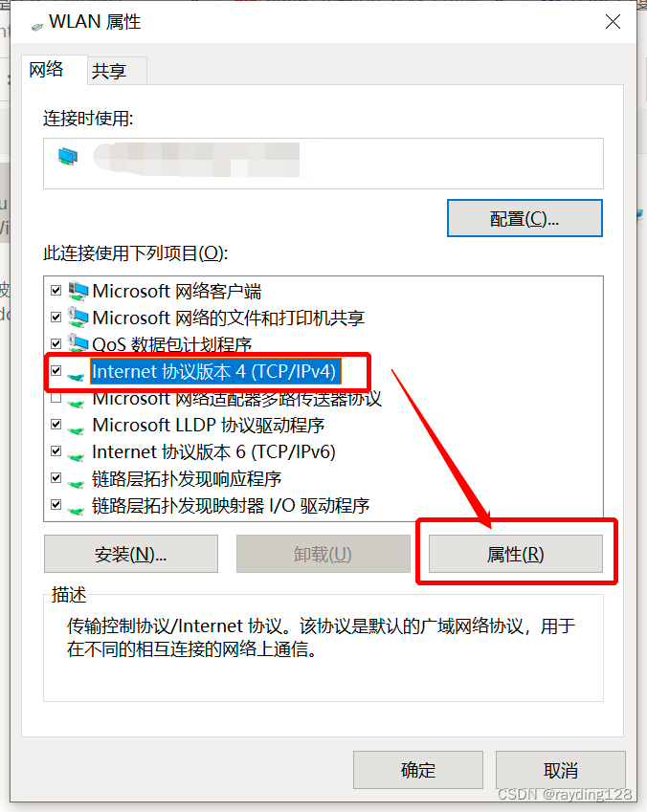Uncheck the Microsoft 网络客户端 checkbox
The width and height of the screenshot is (647, 812).
point(56,290)
